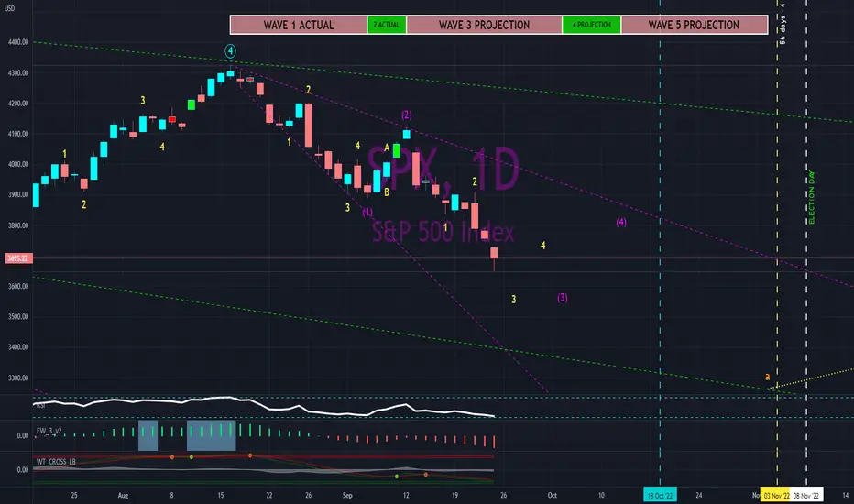Viewport: 854px width, 504px height.
Task: Select the 03 Nov '22 date marker
Action: tap(776, 495)
